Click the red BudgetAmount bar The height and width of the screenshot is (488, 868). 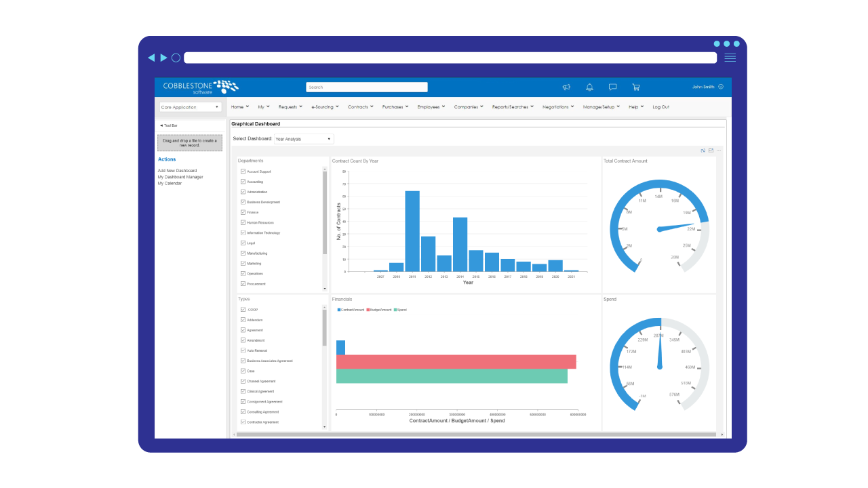click(456, 362)
